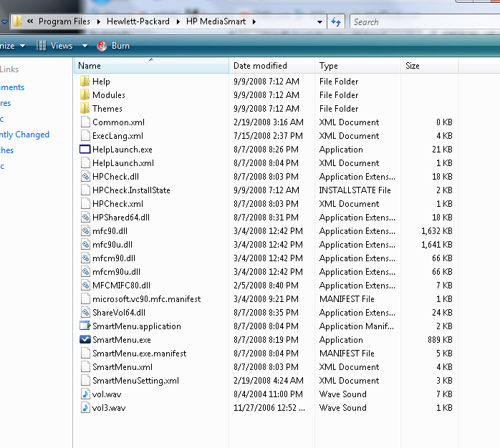Click the SmartMenuSetting.xml file icon
500x448 pixels.
85,381
